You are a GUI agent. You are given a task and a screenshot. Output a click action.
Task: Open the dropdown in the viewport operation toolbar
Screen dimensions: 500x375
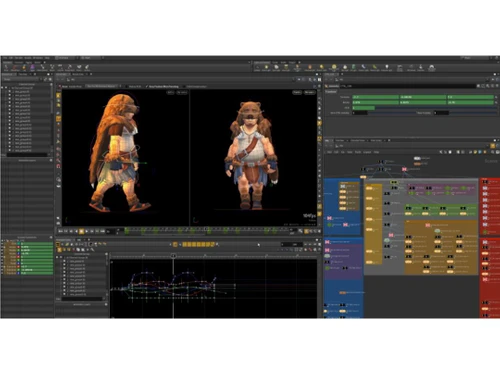point(102,86)
